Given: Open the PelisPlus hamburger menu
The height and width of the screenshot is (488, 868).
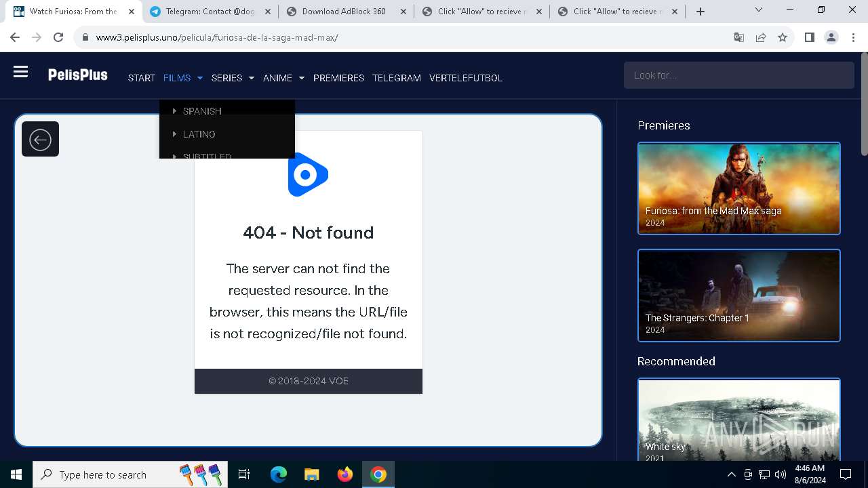Looking at the screenshot, I should [20, 72].
